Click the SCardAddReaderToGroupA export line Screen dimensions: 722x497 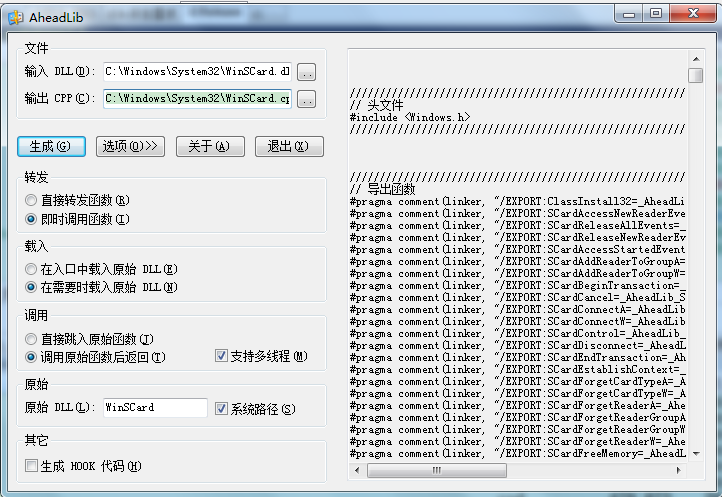518,261
